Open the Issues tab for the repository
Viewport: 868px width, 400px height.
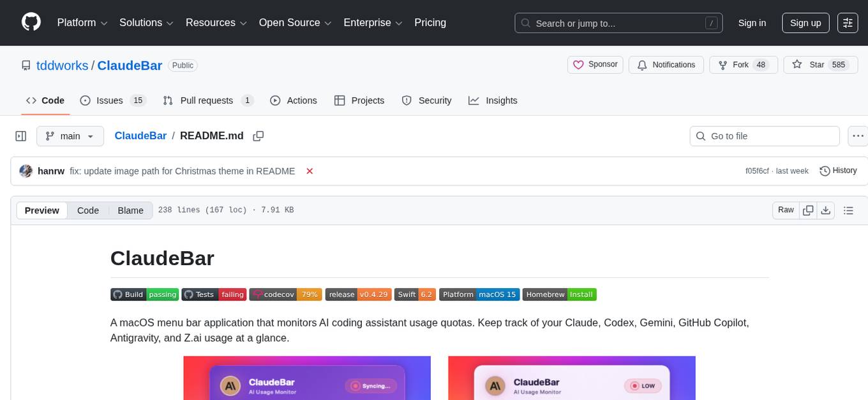[x=108, y=100]
